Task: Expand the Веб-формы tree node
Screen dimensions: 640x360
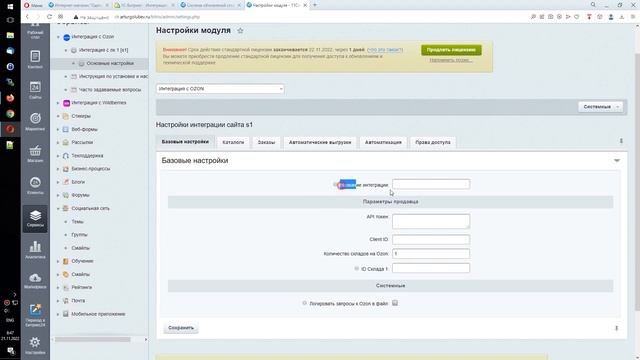Action: point(58,129)
